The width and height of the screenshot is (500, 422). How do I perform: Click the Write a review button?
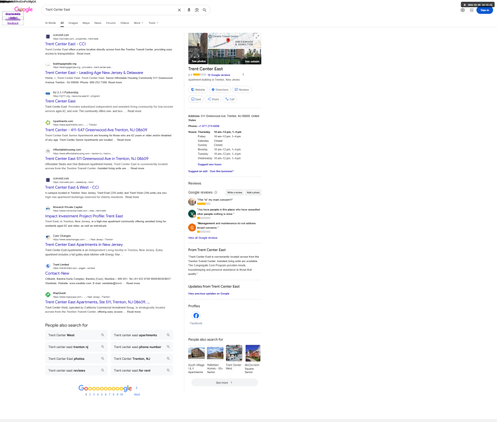coord(235,192)
